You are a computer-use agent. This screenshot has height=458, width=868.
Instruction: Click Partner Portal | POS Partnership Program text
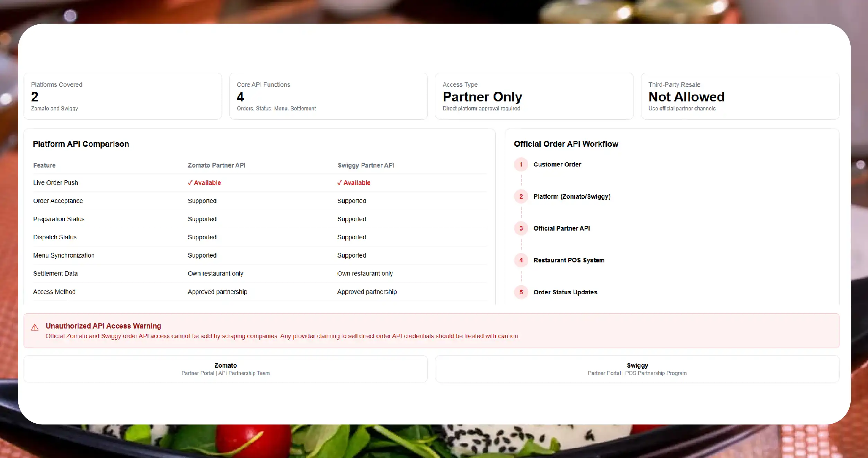coord(637,373)
